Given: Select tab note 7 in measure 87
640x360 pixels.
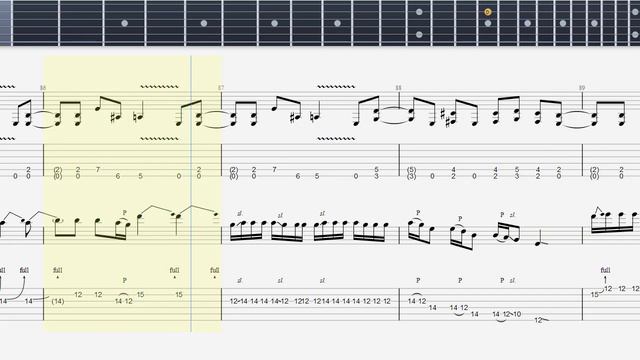Looking at the screenshot, I should tap(275, 169).
